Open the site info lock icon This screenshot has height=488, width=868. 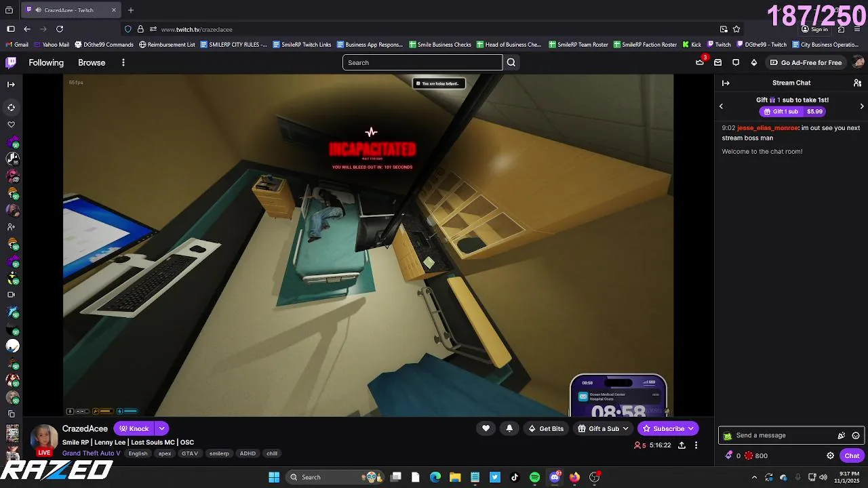click(140, 29)
